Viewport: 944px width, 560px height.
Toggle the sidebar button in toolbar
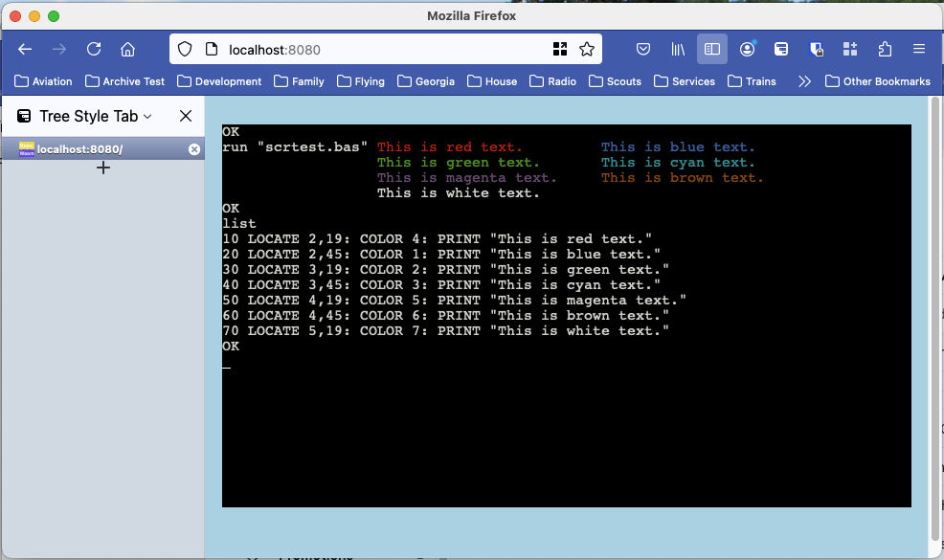pyautogui.click(x=711, y=49)
